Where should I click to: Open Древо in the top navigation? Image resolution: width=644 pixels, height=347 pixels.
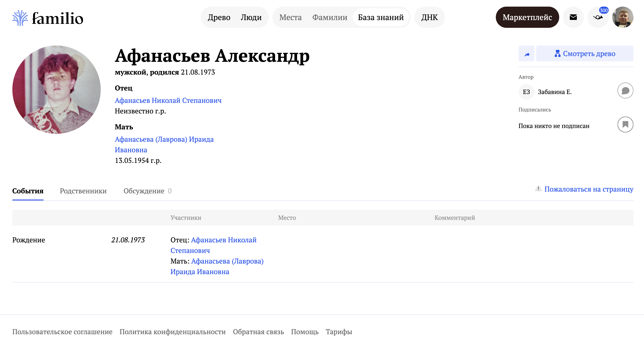219,17
